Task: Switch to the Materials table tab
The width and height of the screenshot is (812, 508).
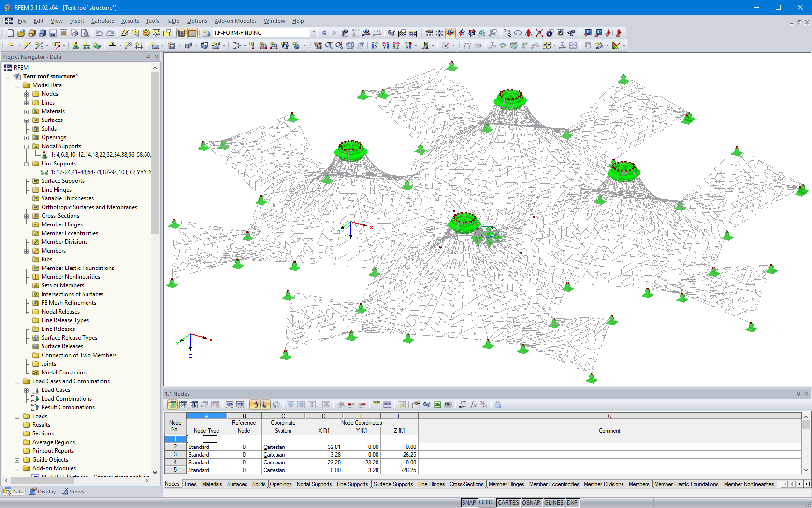Action: (x=212, y=484)
